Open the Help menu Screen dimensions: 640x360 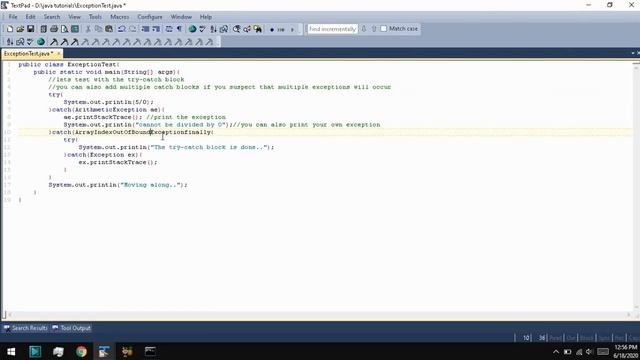click(206, 17)
